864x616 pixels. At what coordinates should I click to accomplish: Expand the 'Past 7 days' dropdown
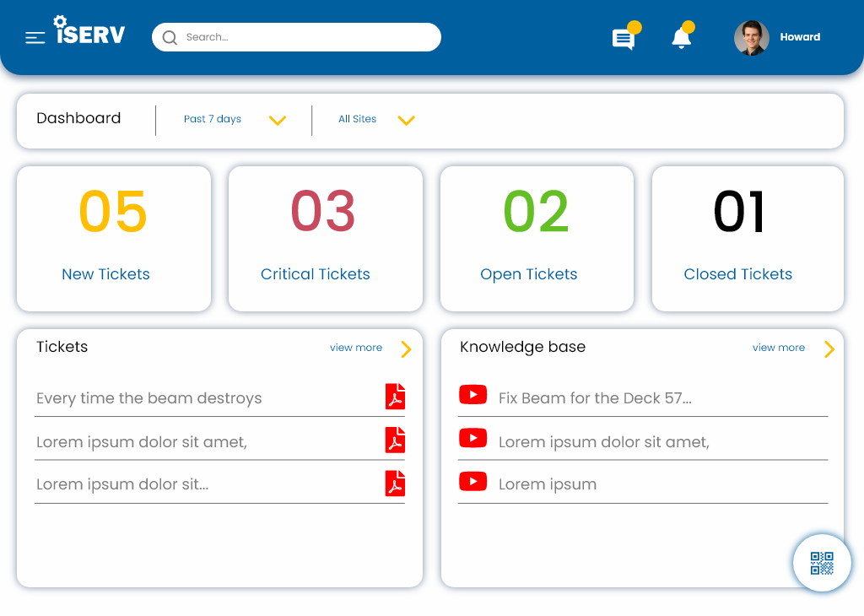click(x=278, y=120)
